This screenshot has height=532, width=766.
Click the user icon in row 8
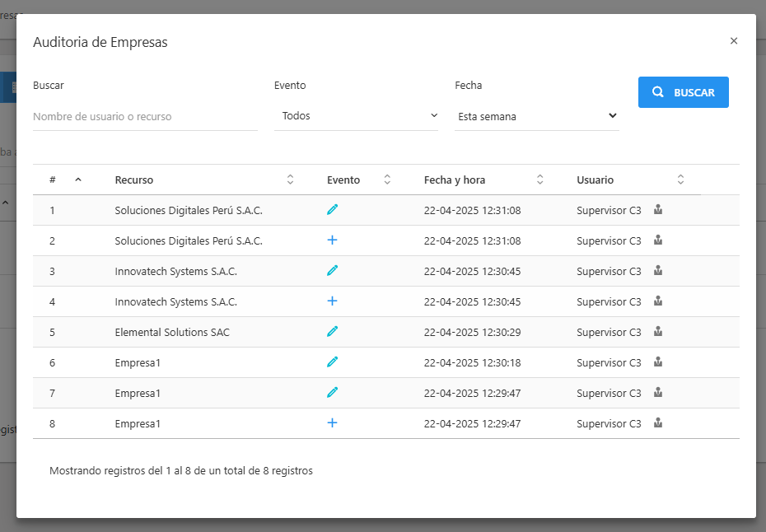tap(658, 423)
